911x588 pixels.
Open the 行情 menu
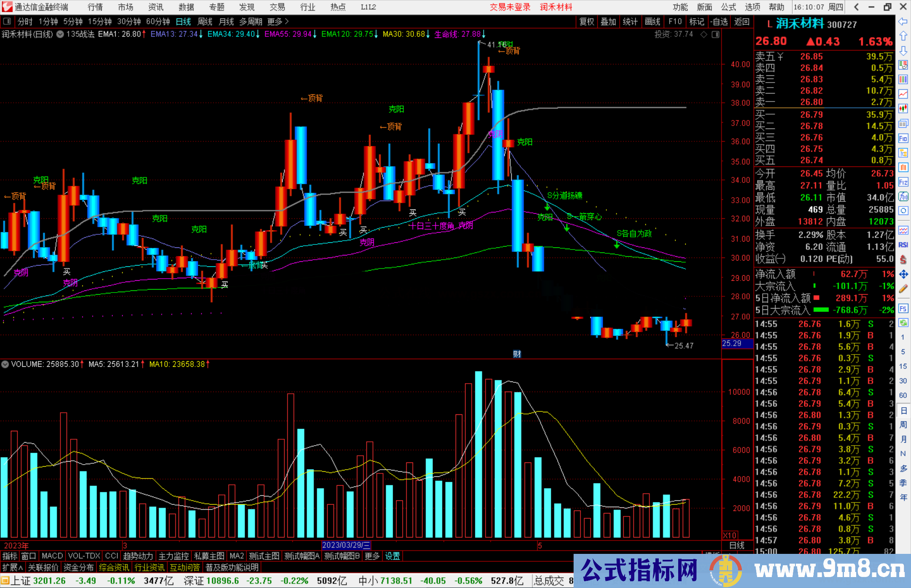click(95, 7)
